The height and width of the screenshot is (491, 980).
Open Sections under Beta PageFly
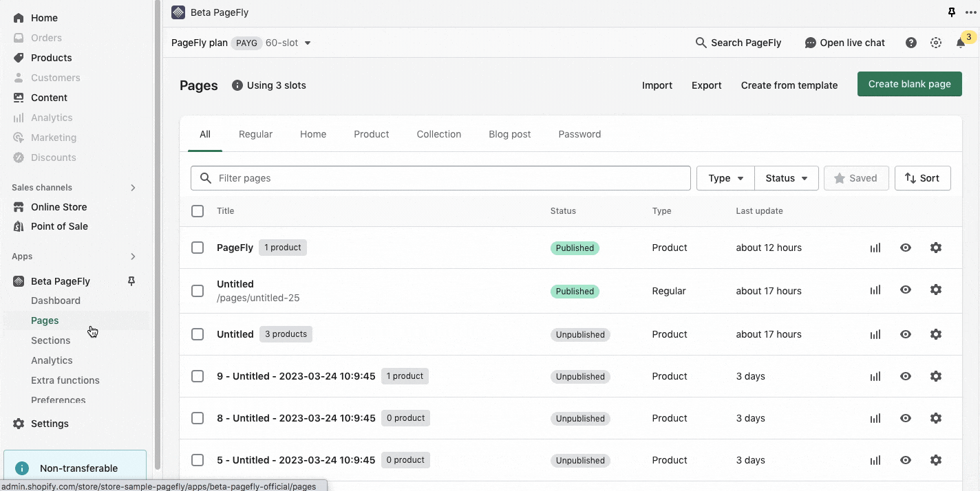(51, 340)
